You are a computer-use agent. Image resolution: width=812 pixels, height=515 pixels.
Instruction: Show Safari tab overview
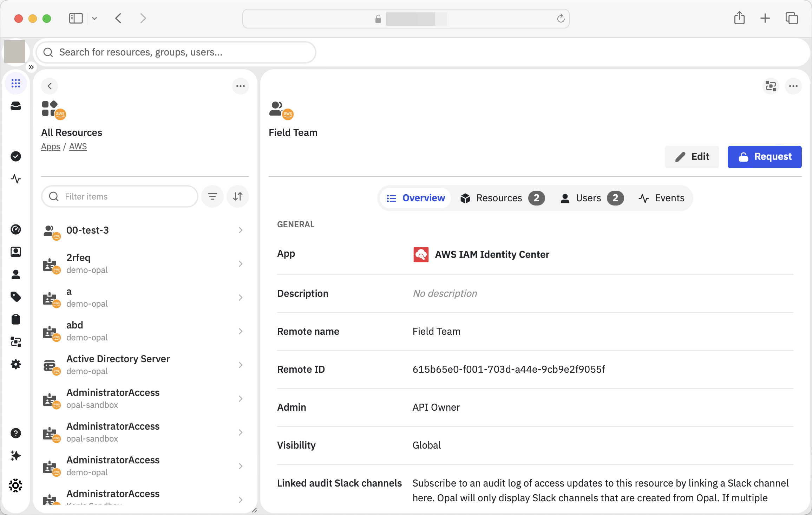pyautogui.click(x=792, y=18)
